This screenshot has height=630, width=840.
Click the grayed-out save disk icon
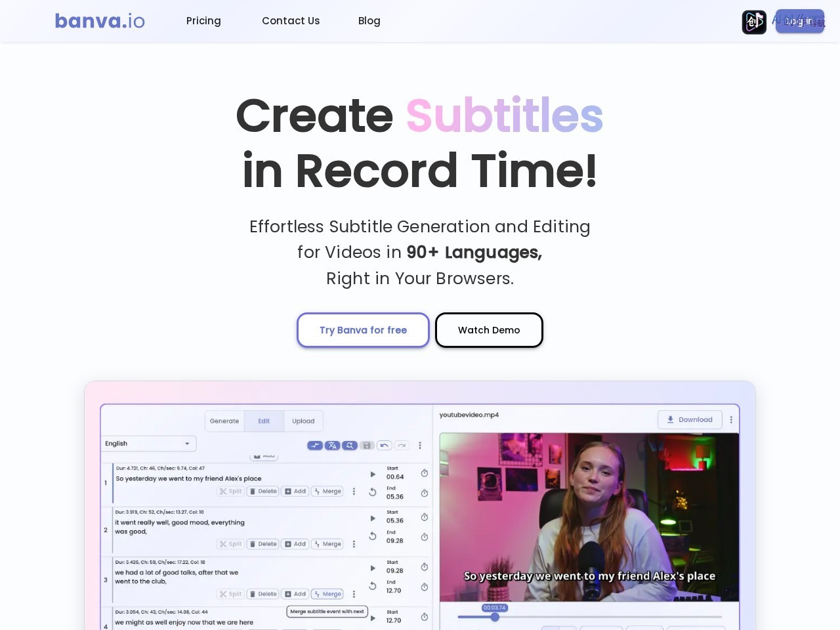click(x=367, y=446)
